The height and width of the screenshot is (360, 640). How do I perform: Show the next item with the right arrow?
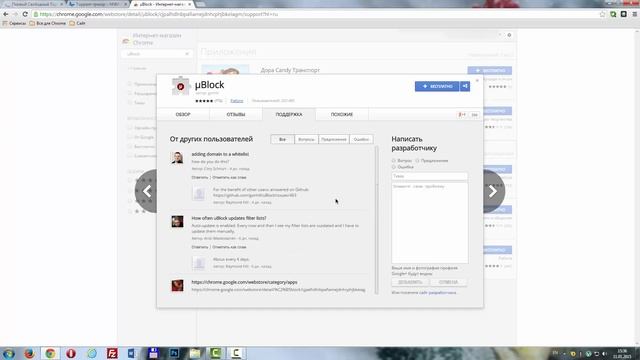(x=493, y=191)
